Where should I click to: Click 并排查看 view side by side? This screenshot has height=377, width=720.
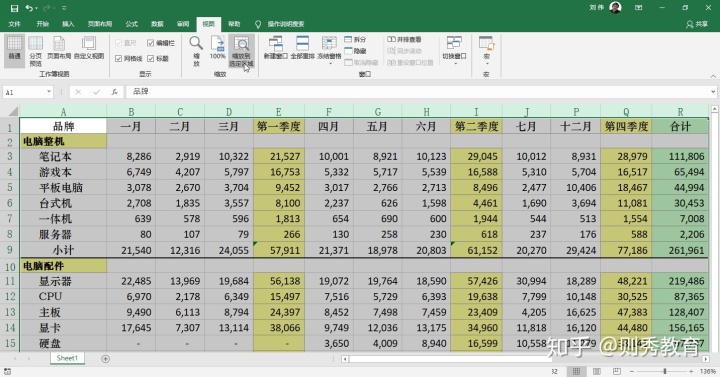click(404, 39)
